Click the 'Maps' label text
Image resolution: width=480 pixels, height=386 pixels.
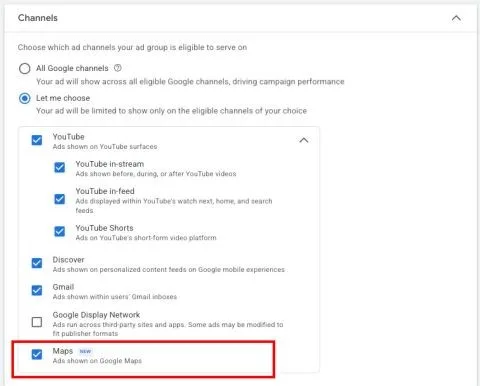coord(63,351)
